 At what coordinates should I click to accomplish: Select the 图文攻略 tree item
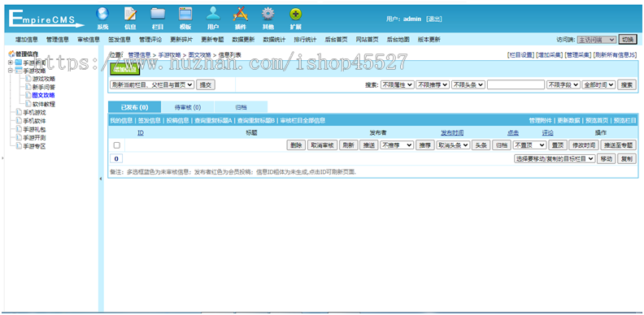(44, 95)
